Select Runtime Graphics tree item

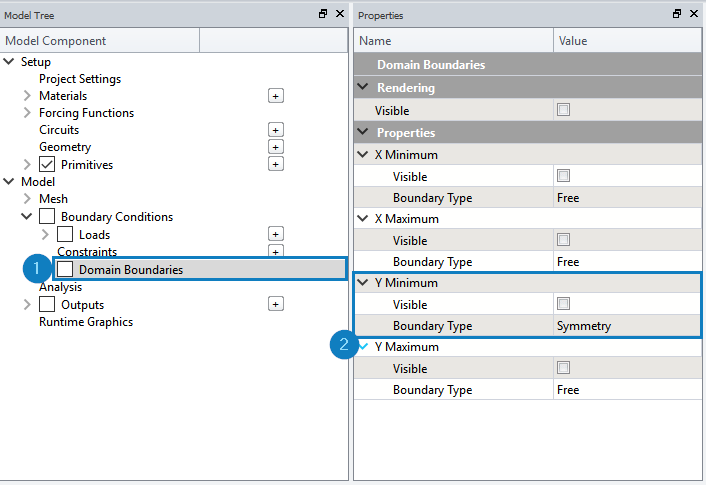click(x=86, y=322)
